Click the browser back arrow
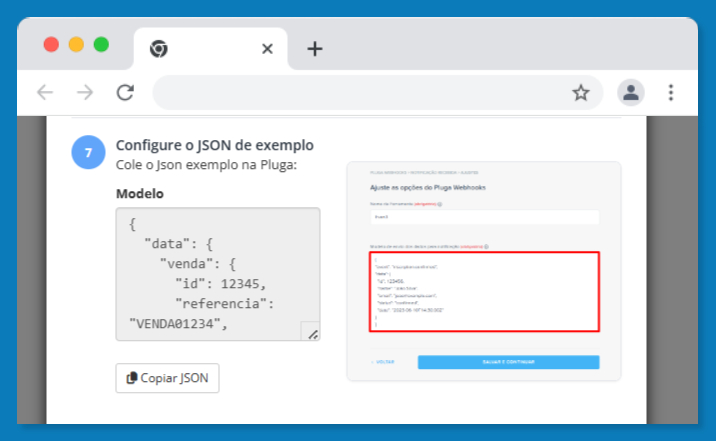 (x=45, y=92)
